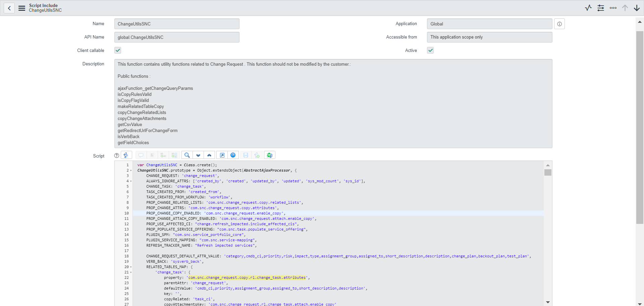This screenshot has width=644, height=306.
Task: Click the highlighted change_task.attributes property string
Action: pyautogui.click(x=247, y=278)
